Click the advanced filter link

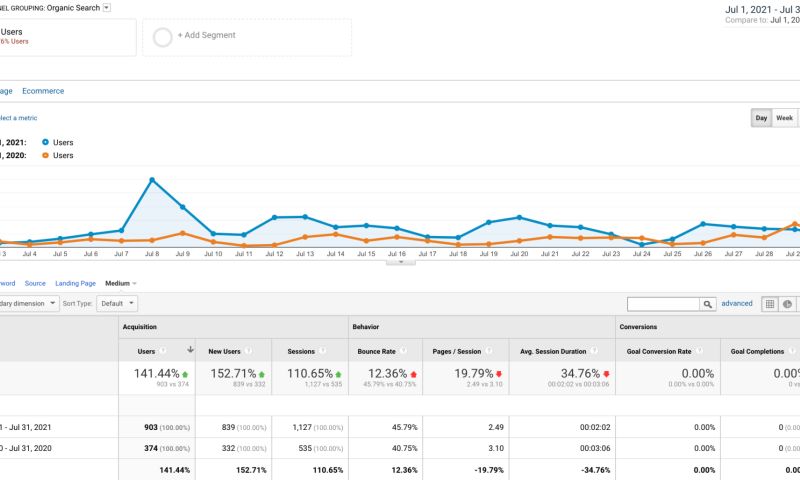pyautogui.click(x=737, y=303)
